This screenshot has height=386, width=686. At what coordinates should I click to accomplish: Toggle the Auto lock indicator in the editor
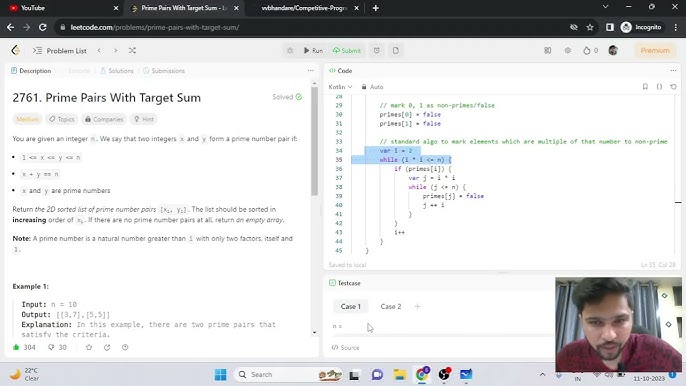click(372, 87)
